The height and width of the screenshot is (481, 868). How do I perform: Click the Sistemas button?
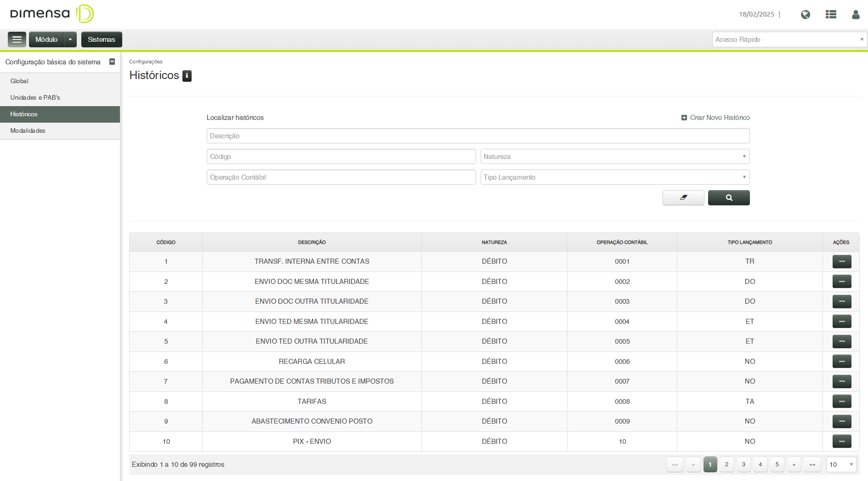[x=102, y=40]
